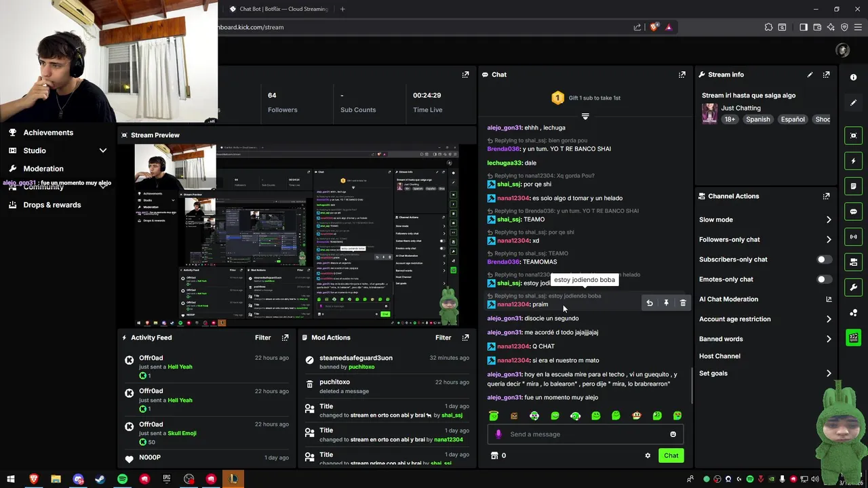Open Moderation in the left sidebar

[43, 169]
